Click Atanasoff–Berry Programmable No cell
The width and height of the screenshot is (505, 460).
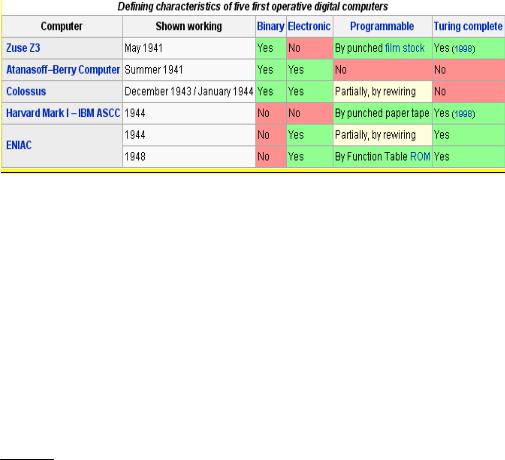click(x=383, y=70)
